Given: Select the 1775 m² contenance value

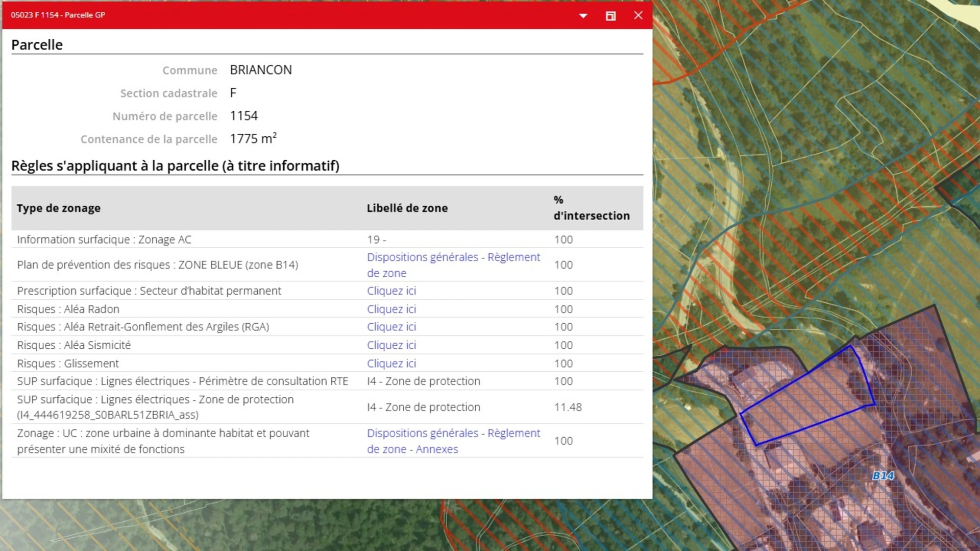Looking at the screenshot, I should (x=253, y=138).
